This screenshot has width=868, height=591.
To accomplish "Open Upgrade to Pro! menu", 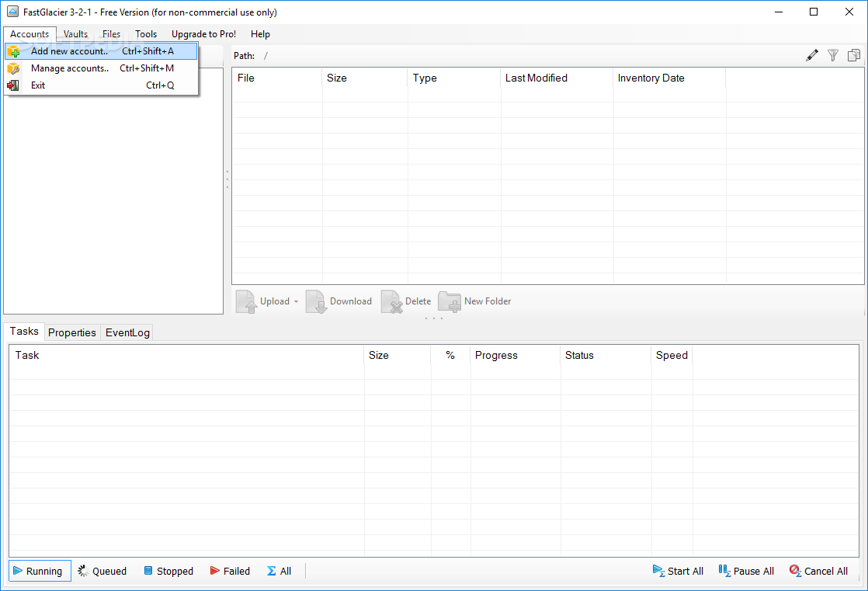I will click(203, 34).
